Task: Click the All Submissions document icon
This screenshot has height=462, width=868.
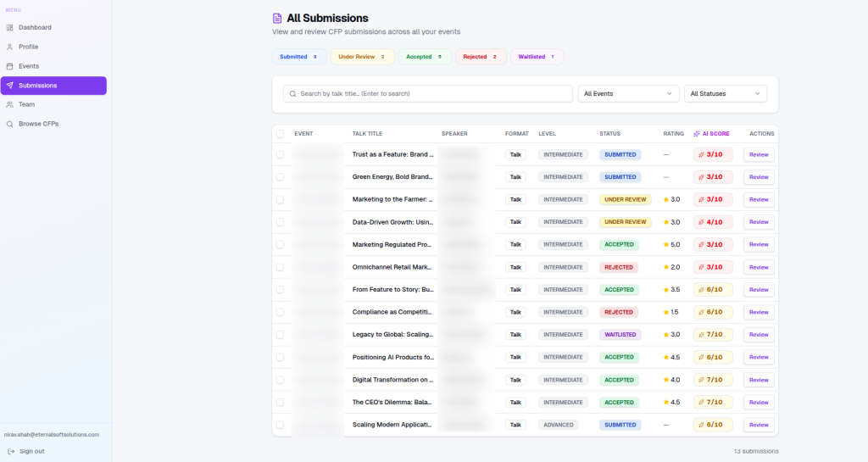Action: coord(277,19)
